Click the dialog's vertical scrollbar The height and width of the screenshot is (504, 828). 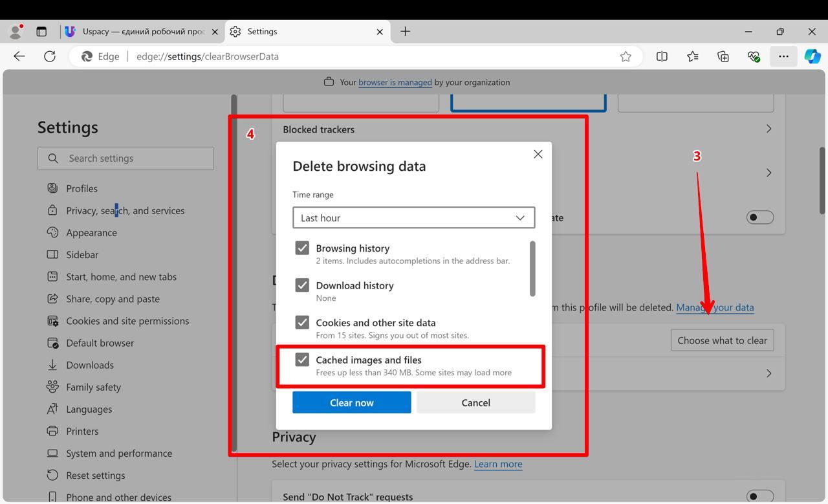coord(532,268)
